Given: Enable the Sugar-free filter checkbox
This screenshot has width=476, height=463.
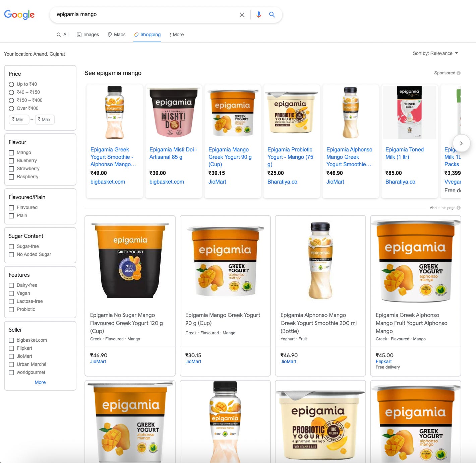Looking at the screenshot, I should tap(11, 247).
